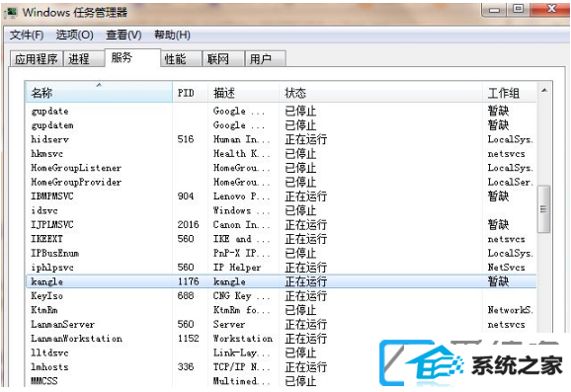Switch to the 进程 tab
This screenshot has height=392, width=571.
click(x=84, y=59)
